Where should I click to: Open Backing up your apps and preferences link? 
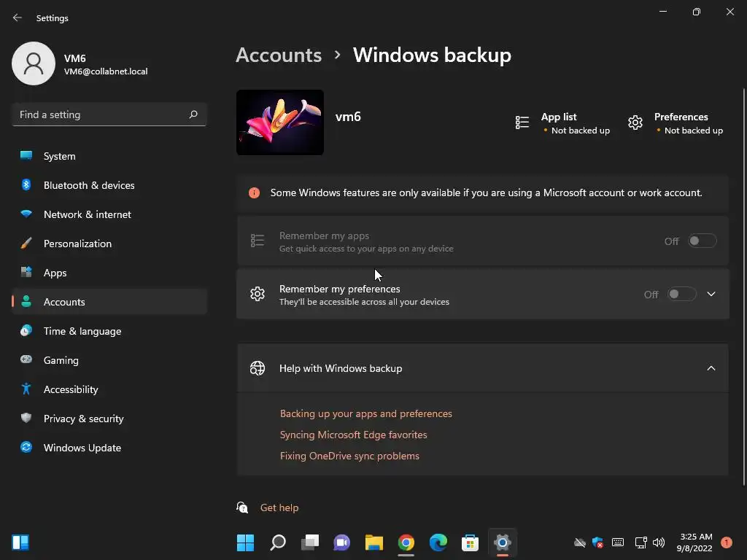[x=366, y=413]
